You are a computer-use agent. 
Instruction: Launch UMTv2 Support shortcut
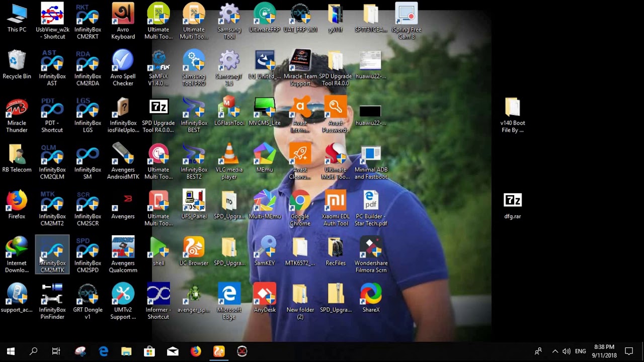pos(123,302)
